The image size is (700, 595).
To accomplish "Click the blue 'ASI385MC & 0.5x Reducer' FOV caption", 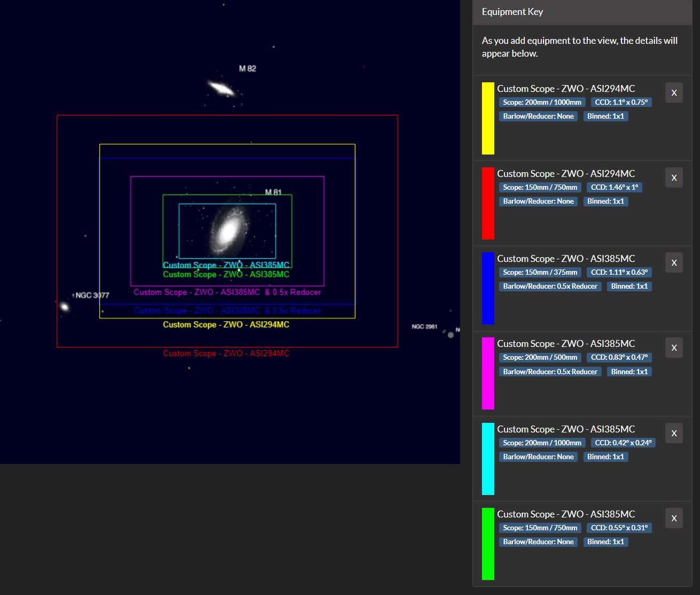I will 227,311.
